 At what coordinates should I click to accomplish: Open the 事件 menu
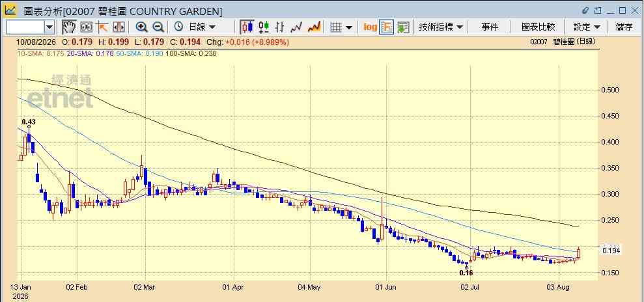[490, 27]
